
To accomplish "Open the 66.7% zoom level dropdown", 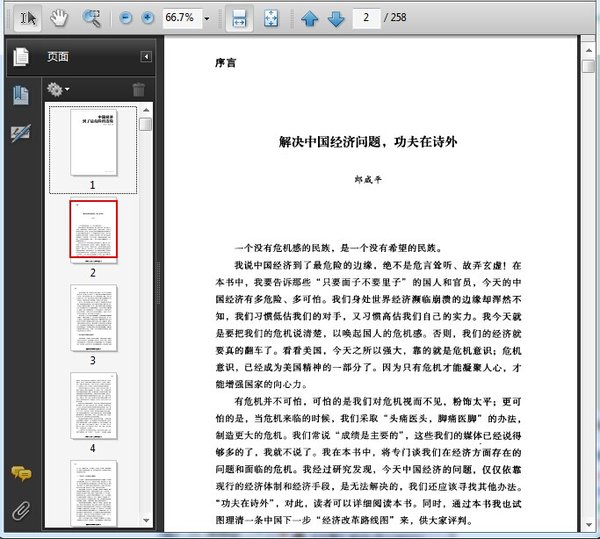I will coord(207,18).
